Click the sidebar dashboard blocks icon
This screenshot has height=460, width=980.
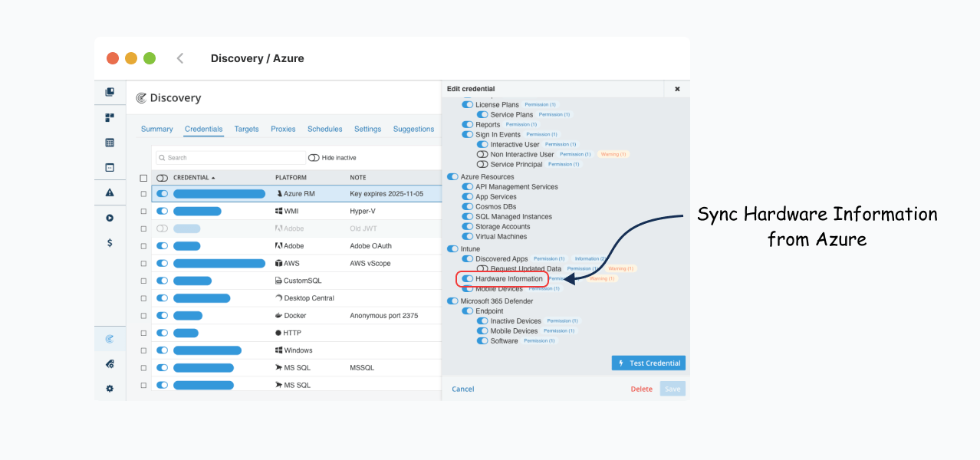[x=110, y=118]
